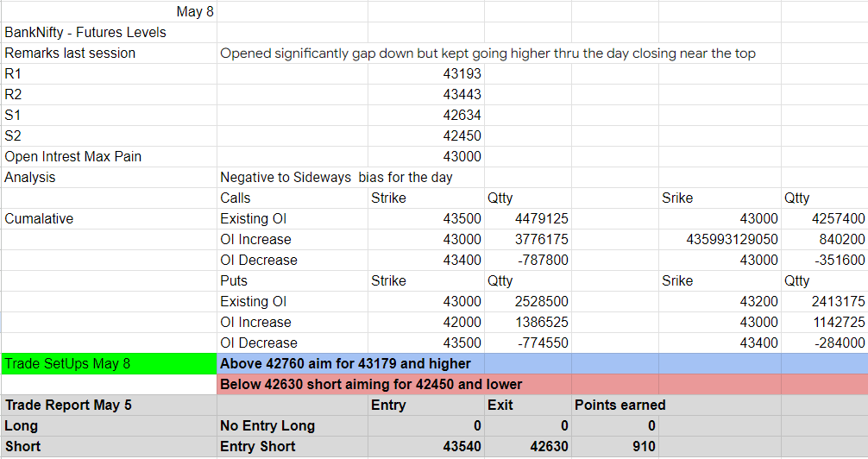The height and width of the screenshot is (459, 868).
Task: Click the 'Opened significantly gap down' remark cell
Action: pyautogui.click(x=487, y=53)
